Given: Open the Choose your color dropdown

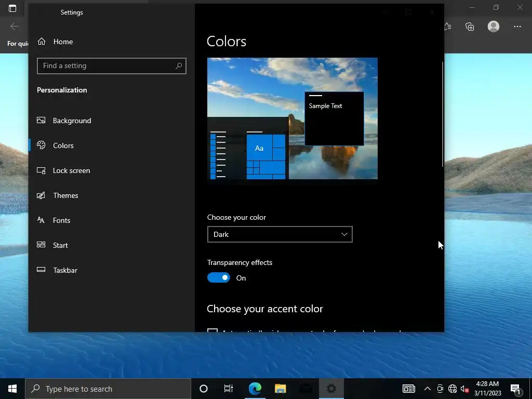Looking at the screenshot, I should click(x=280, y=234).
